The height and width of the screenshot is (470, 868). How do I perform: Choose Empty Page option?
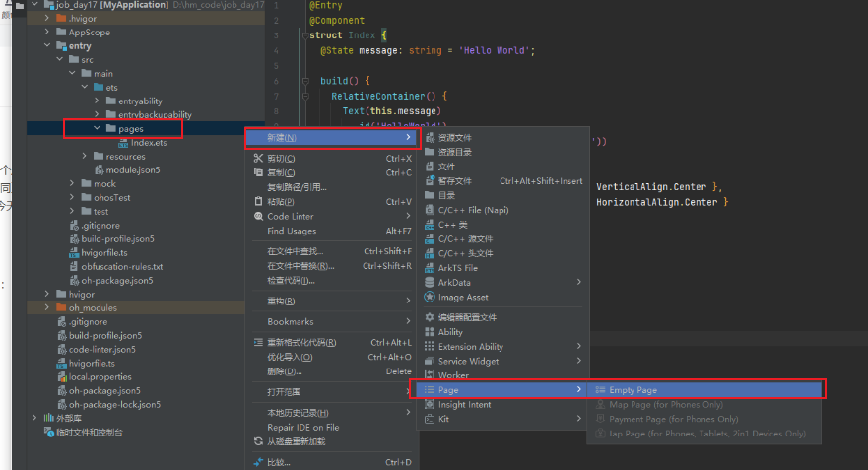pyautogui.click(x=704, y=390)
